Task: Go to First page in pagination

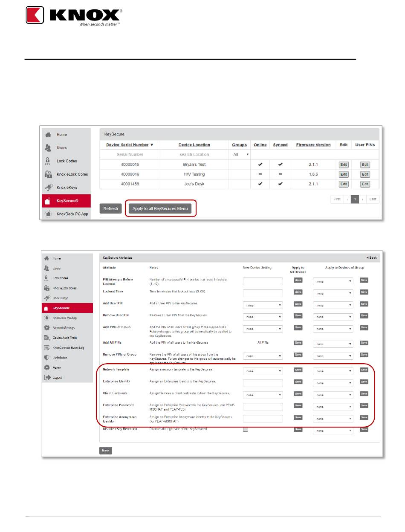Action: tap(337, 199)
